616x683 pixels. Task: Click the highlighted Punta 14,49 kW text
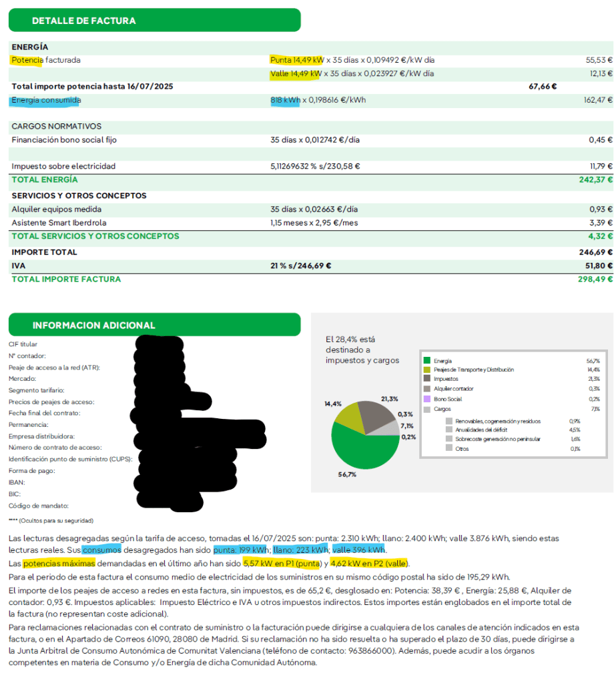pyautogui.click(x=296, y=60)
